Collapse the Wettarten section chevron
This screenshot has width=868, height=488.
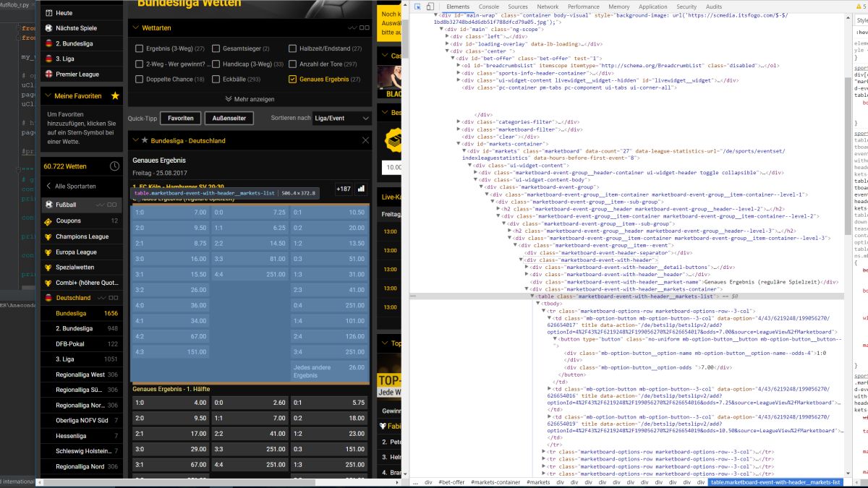click(135, 27)
